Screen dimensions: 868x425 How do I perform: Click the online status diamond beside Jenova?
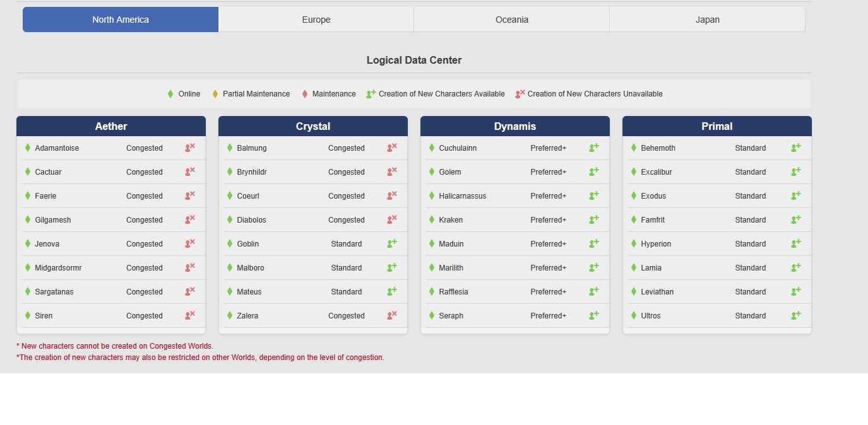click(28, 243)
